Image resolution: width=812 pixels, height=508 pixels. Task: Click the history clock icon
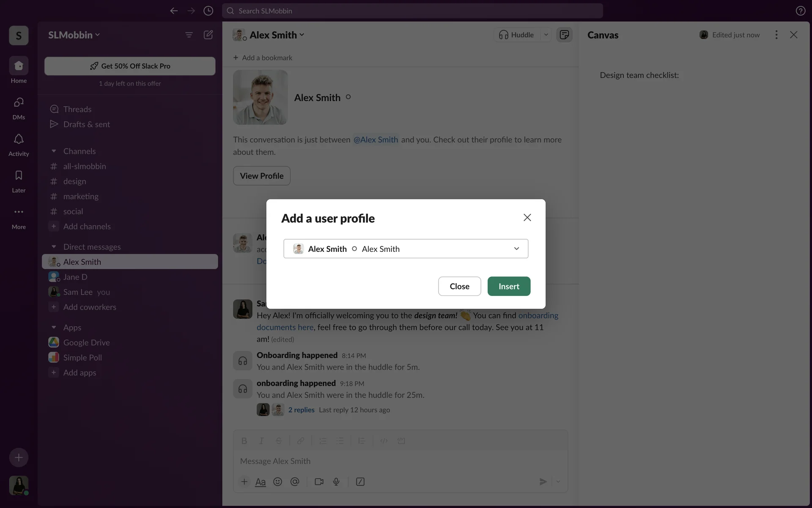click(x=208, y=11)
